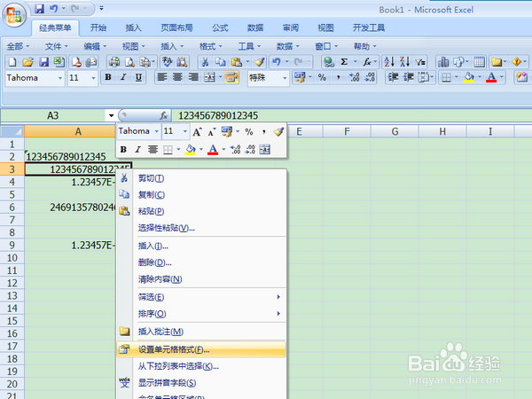Image resolution: width=532 pixels, height=399 pixels.
Task: Click Increase Decimal in main toolbar
Action: click(354, 77)
